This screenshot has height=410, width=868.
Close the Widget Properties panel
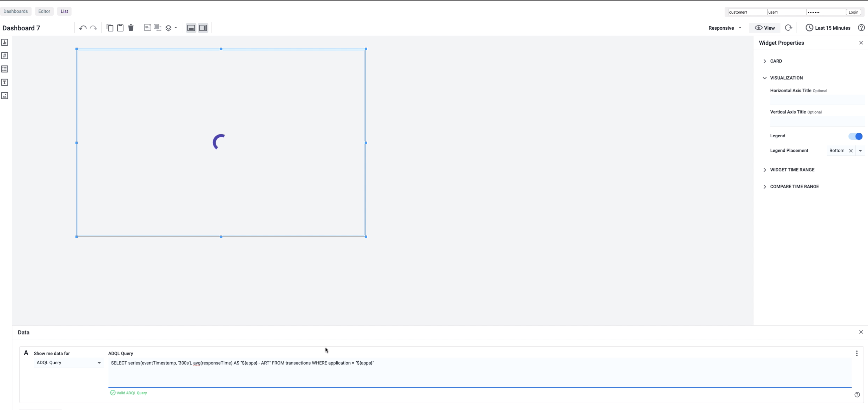(x=861, y=43)
